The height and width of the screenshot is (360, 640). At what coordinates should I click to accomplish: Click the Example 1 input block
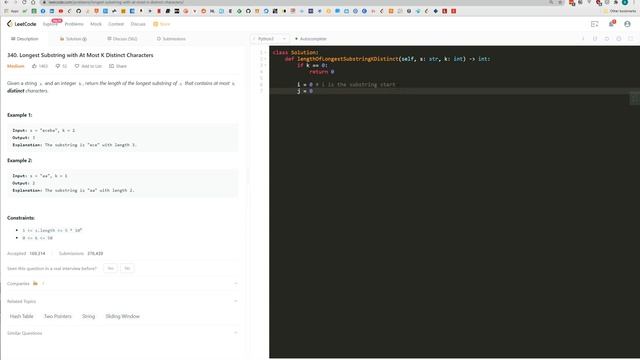[122, 138]
